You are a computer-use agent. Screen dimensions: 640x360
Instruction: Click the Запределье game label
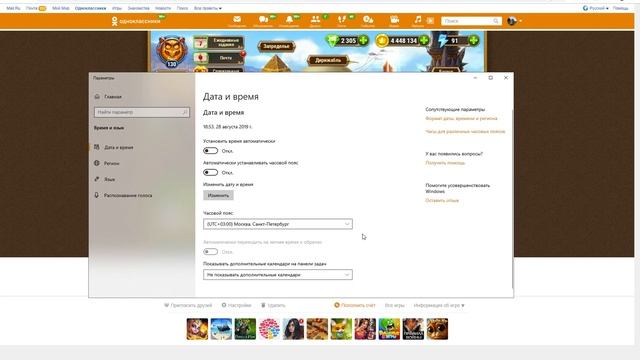pos(276,46)
